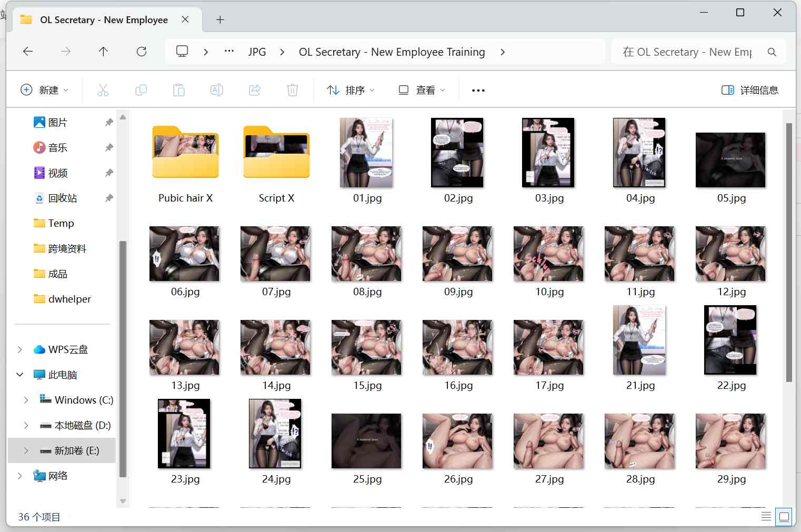This screenshot has width=801, height=532.
Task: Click the Cut scissors icon
Action: (103, 90)
